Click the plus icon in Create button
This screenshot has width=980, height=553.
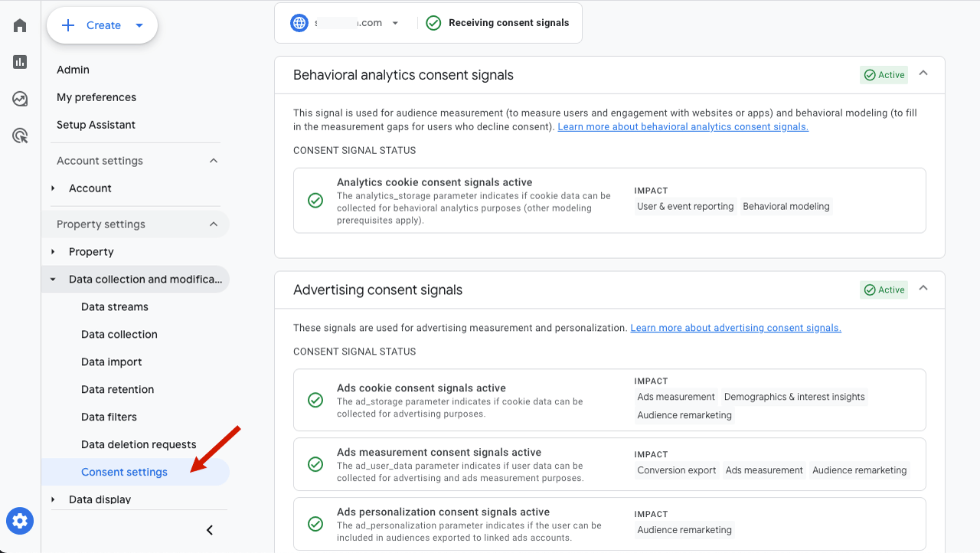(68, 25)
